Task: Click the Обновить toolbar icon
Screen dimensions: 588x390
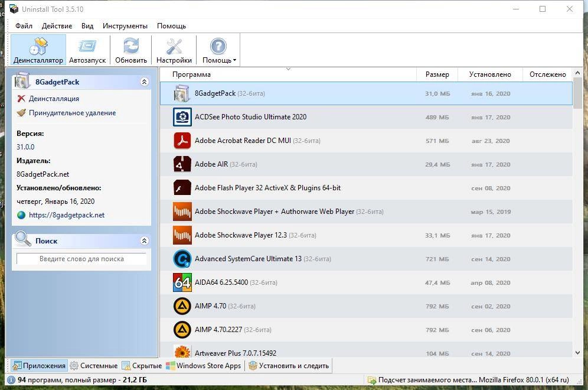Action: click(x=131, y=50)
